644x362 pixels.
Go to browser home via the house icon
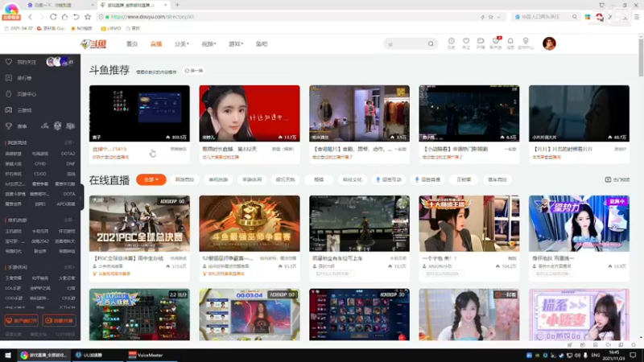pyautogui.click(x=64, y=17)
